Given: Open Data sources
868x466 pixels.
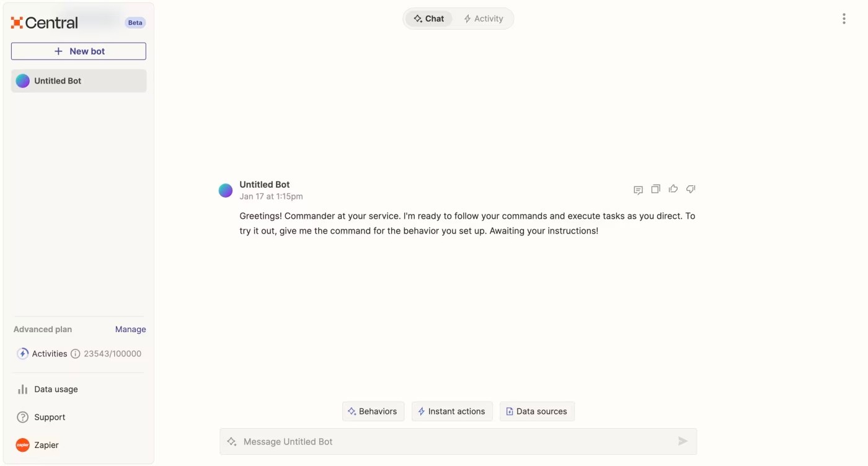Looking at the screenshot, I should (x=537, y=411).
